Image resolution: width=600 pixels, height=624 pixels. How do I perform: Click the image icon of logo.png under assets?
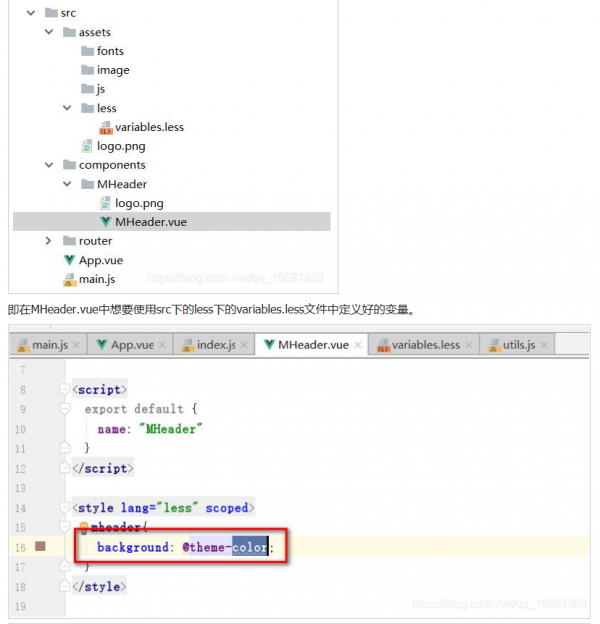coord(87,146)
